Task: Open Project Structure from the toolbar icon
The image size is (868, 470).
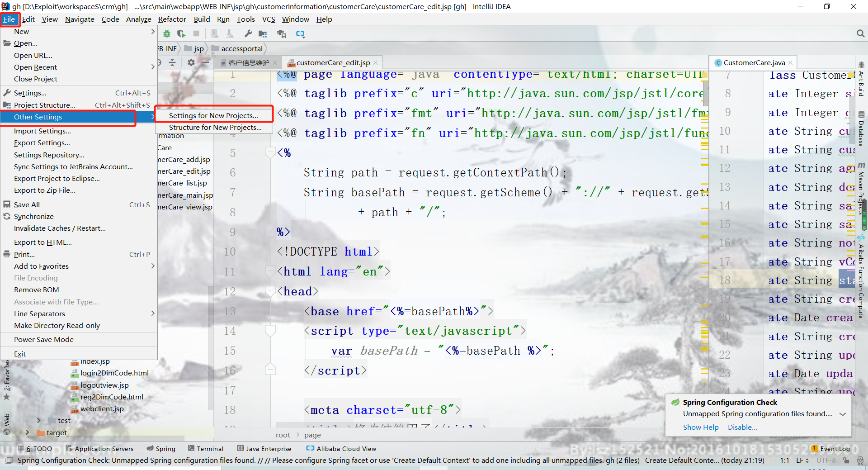Action: tap(263, 34)
